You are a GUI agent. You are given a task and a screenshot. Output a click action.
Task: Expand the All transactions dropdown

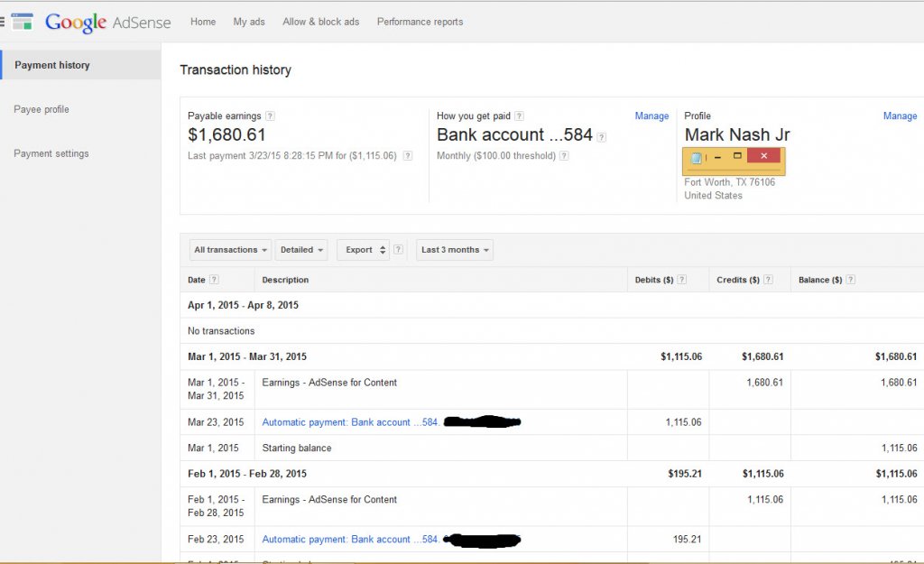coord(230,250)
